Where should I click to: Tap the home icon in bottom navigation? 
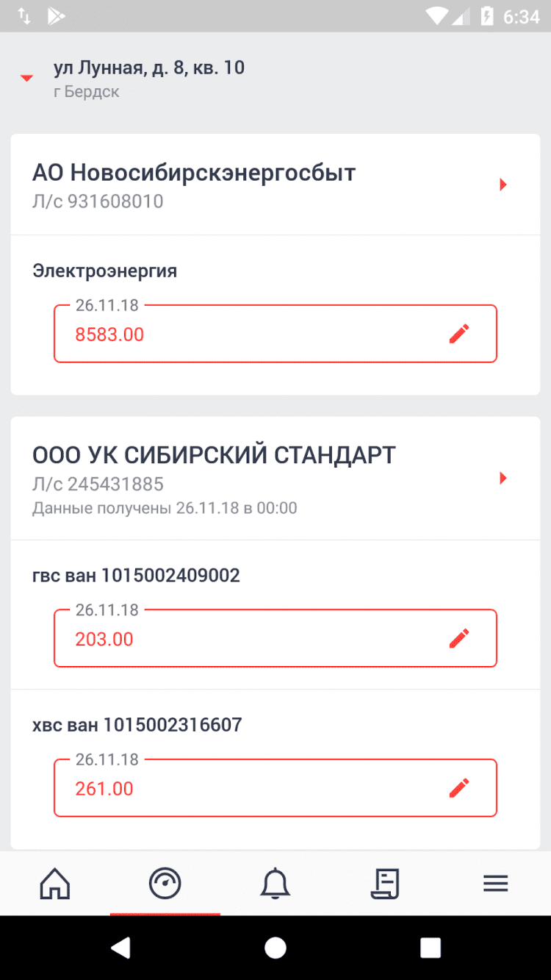coord(55,883)
